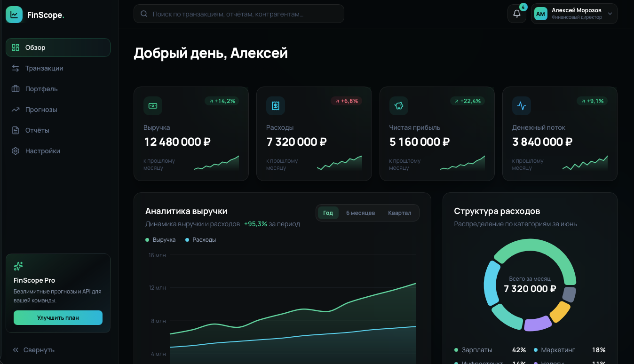The image size is (634, 364).
Task: Open the Алексей Морозов profile dropdown chevron
Action: click(x=610, y=14)
